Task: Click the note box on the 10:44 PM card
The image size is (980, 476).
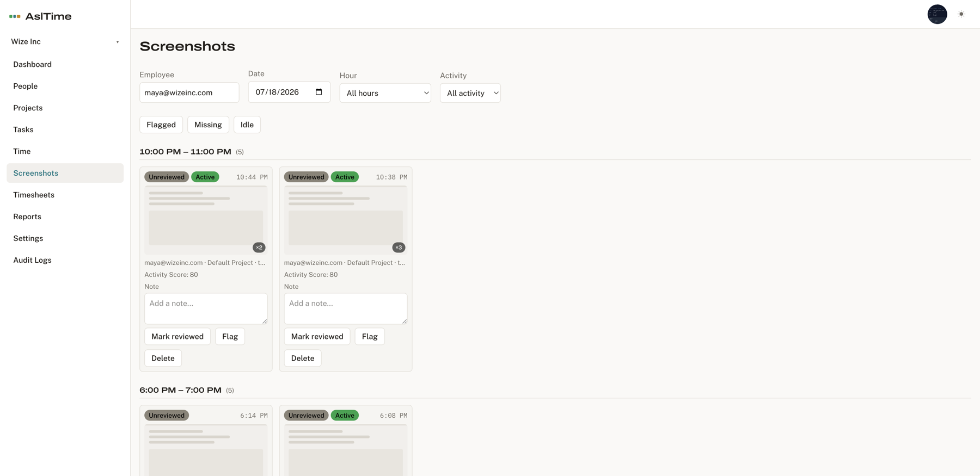Action: point(206,308)
